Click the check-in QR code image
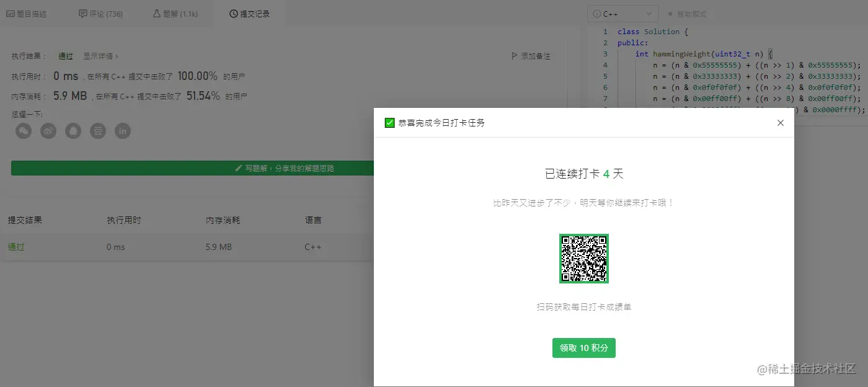The height and width of the screenshot is (387, 868). click(583, 259)
